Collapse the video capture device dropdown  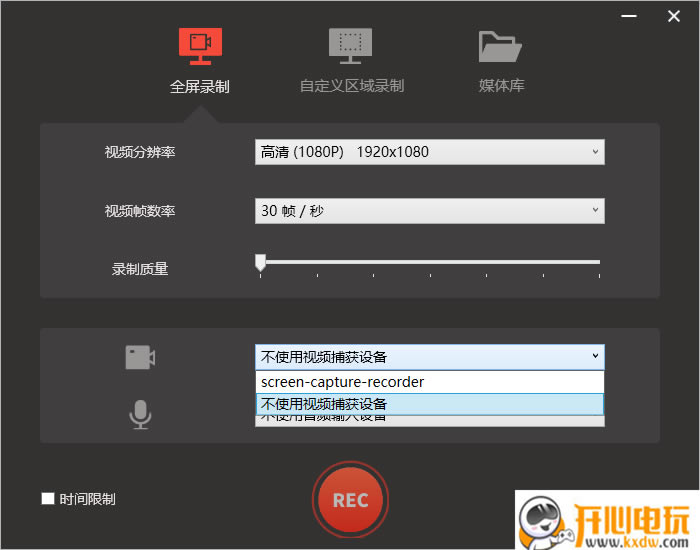point(430,357)
